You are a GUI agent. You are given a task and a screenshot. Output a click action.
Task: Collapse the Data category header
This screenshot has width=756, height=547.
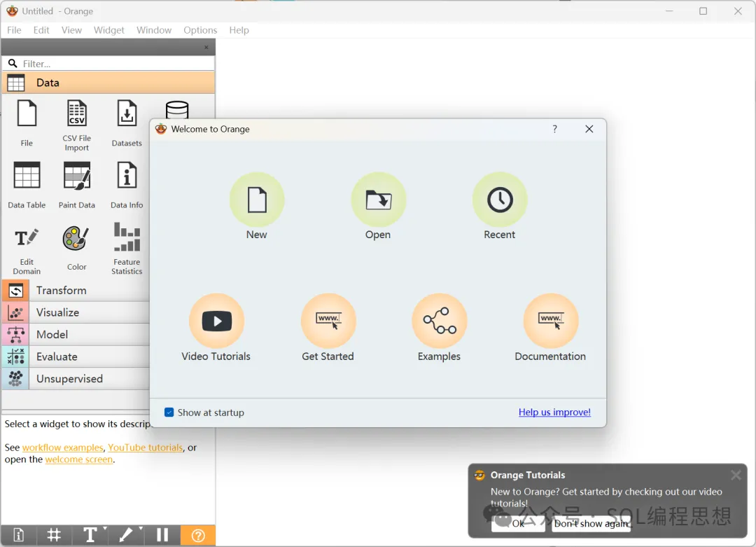108,83
